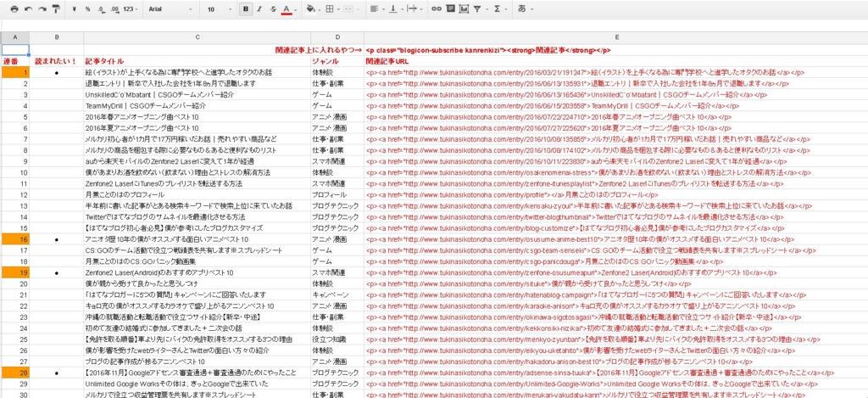Toggle strikethrough formatting

click(273, 8)
